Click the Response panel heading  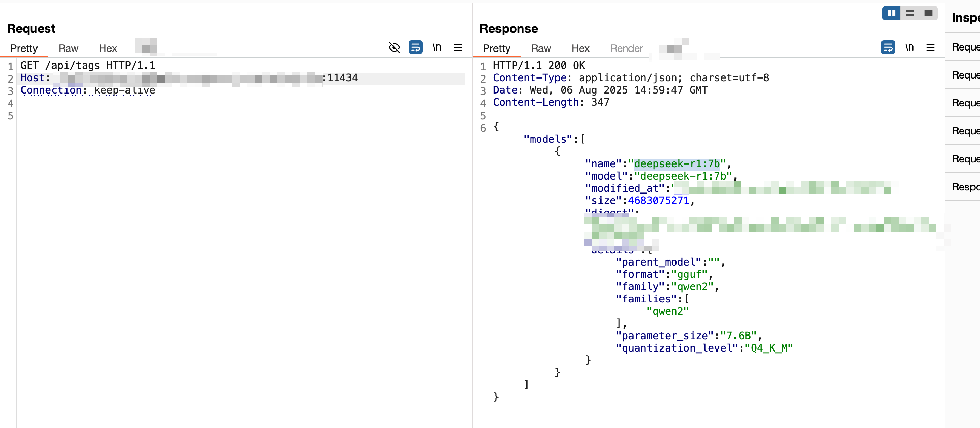[509, 29]
